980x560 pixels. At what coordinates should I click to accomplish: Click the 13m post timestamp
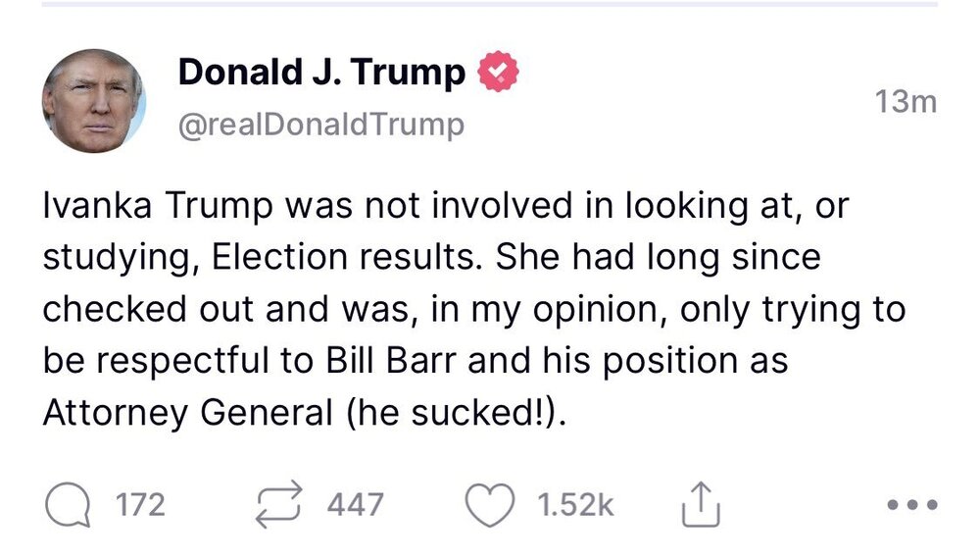pyautogui.click(x=906, y=102)
